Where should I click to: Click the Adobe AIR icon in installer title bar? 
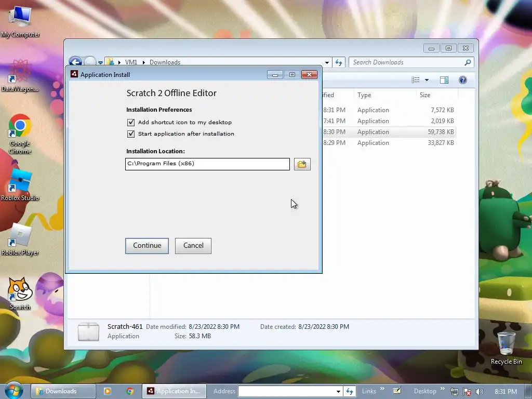pyautogui.click(x=74, y=74)
